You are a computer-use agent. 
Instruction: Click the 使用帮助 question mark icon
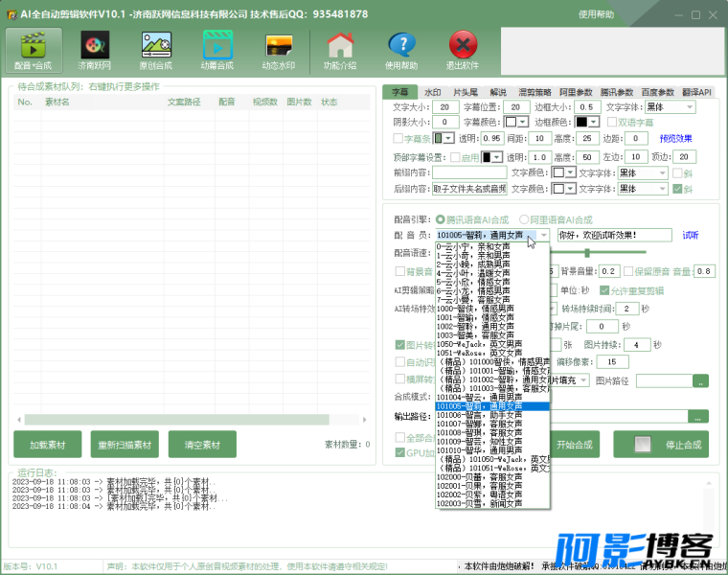tap(401, 50)
